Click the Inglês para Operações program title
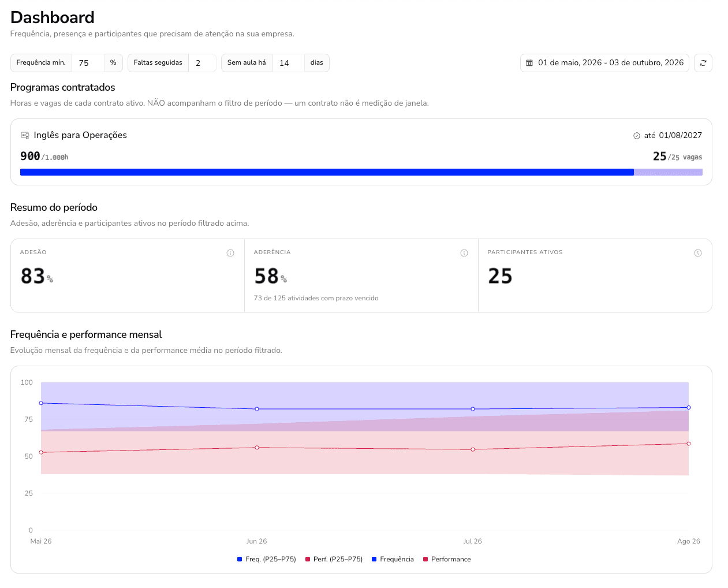This screenshot has height=588, width=728. click(x=80, y=135)
